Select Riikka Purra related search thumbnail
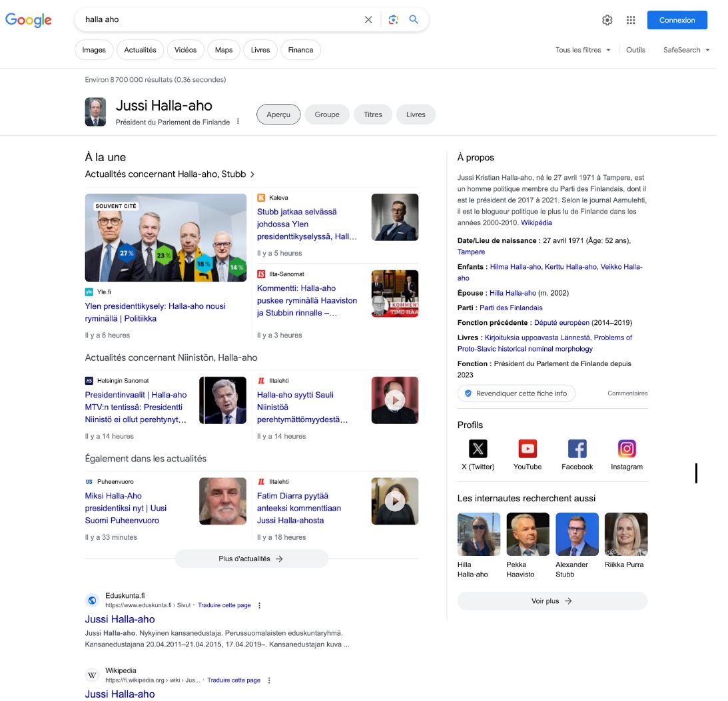Viewport: 728px width, 701px height. tap(626, 535)
